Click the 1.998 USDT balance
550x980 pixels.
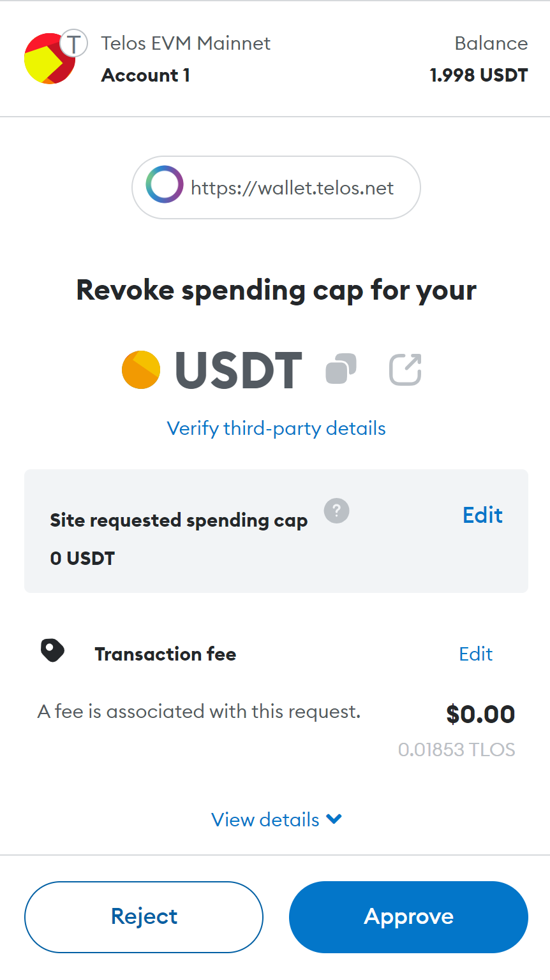[479, 75]
